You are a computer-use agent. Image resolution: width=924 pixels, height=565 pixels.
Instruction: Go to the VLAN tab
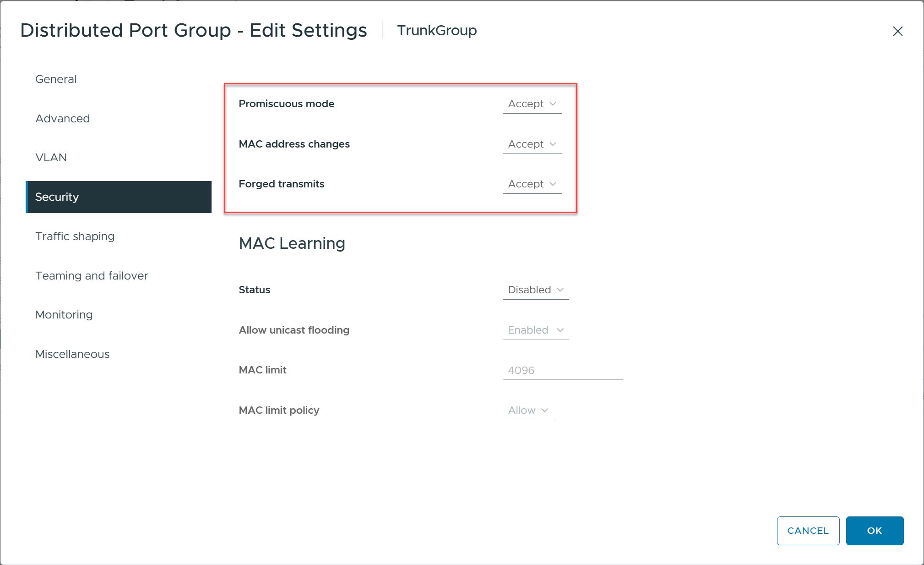click(51, 158)
